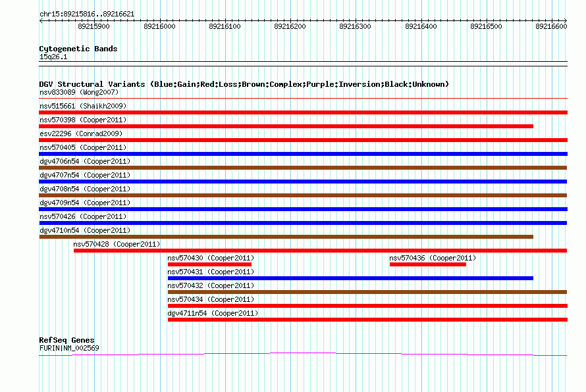Open variant nsv570426 (Cooper2011) label
The height and width of the screenshot is (392, 586).
click(x=83, y=216)
